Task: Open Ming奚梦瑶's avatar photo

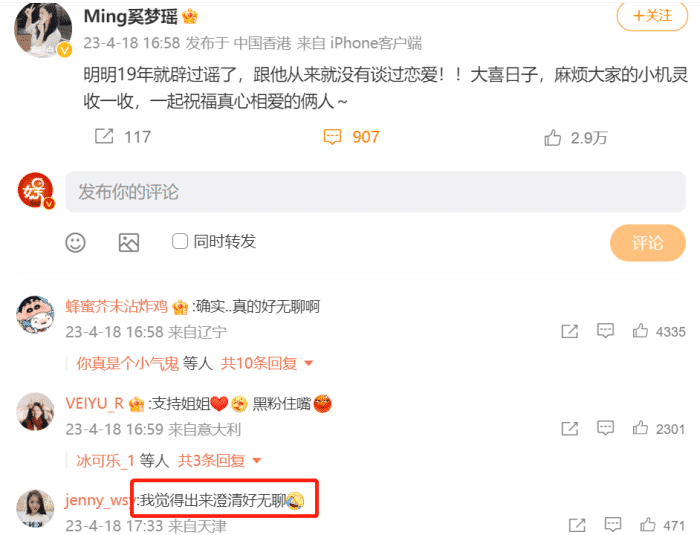Action: pyautogui.click(x=43, y=29)
